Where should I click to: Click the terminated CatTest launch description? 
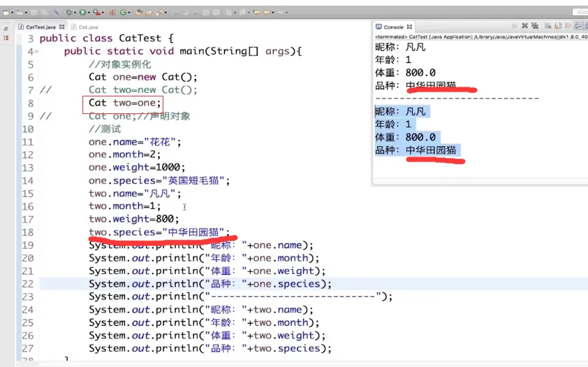coord(481,37)
